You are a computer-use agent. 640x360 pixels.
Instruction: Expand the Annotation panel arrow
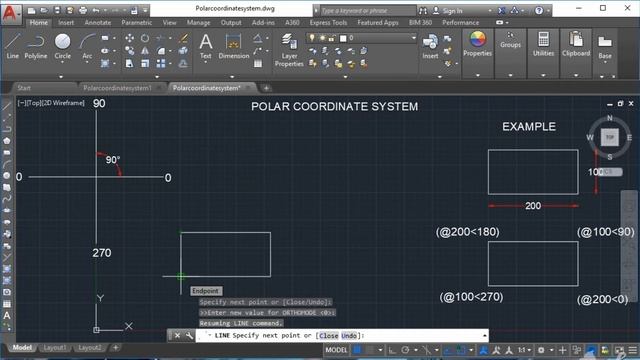(x=232, y=76)
